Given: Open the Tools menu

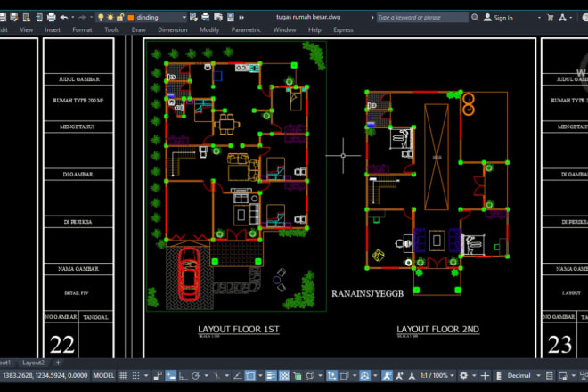Looking at the screenshot, I should [x=111, y=29].
